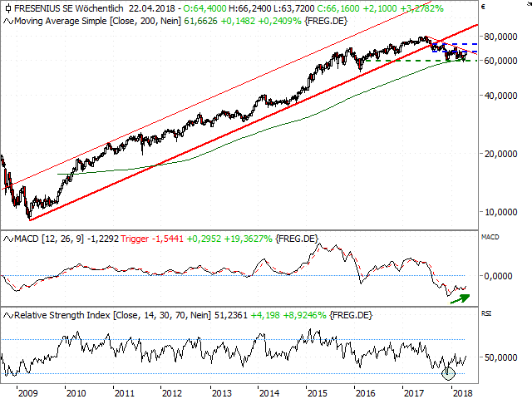Click the Relative Strength Index line icon

pyautogui.click(x=8, y=316)
